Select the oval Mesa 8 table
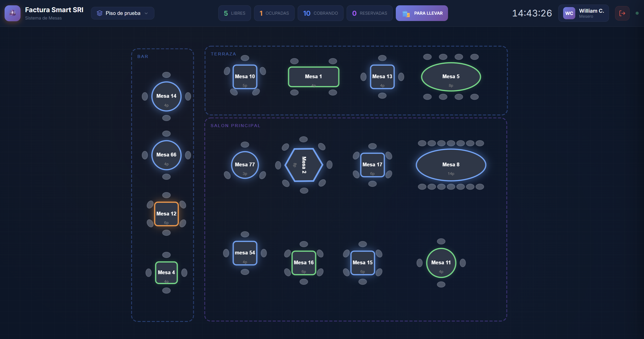The height and width of the screenshot is (339, 644). pos(451,165)
